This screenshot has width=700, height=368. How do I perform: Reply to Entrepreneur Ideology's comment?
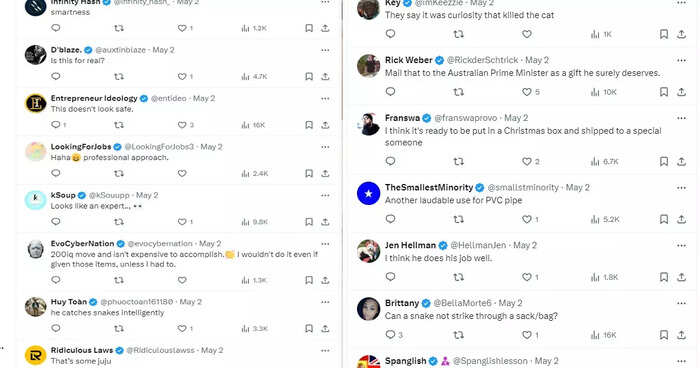tap(56, 125)
